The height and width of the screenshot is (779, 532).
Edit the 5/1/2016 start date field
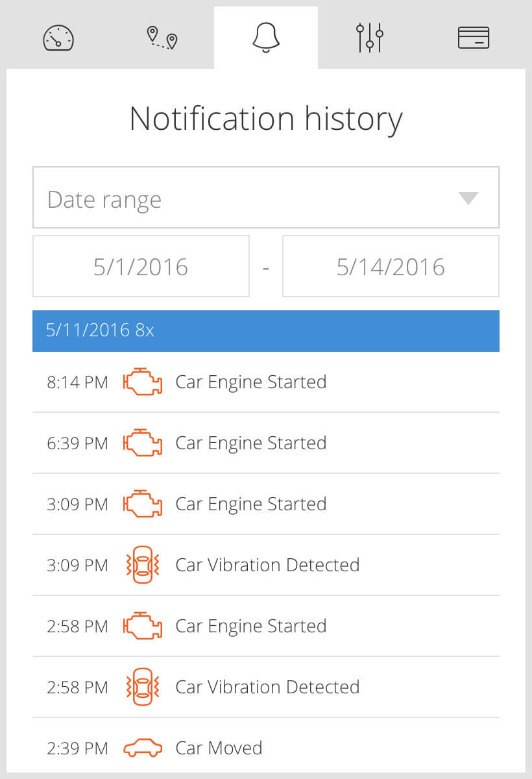141,266
